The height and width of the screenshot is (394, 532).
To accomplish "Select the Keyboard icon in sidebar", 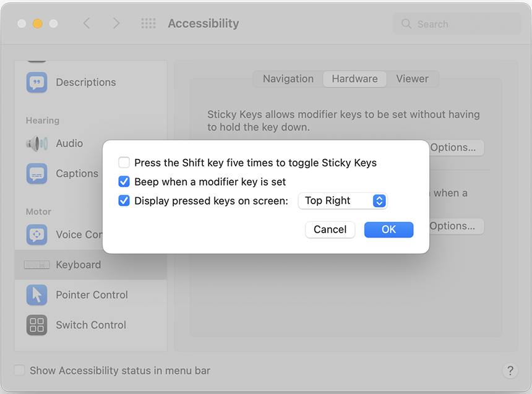I will click(36, 265).
